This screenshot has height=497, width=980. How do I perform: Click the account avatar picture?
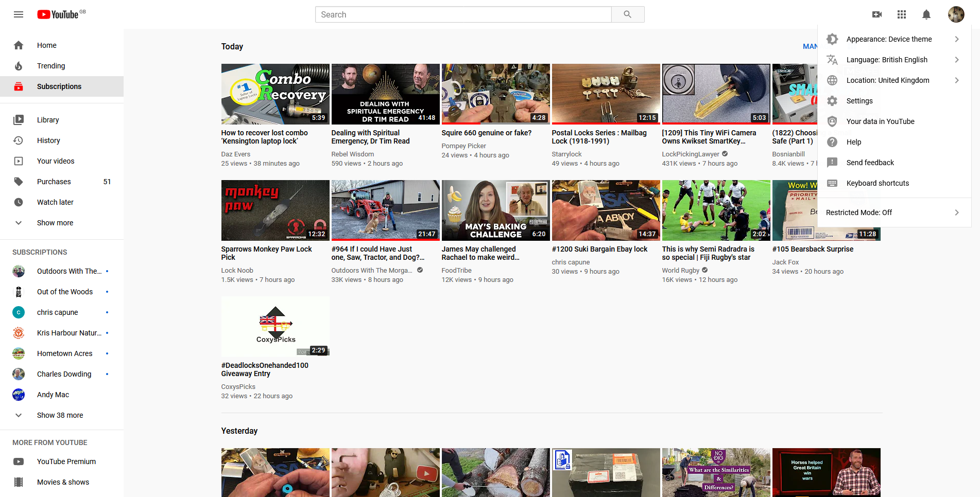coord(956,14)
